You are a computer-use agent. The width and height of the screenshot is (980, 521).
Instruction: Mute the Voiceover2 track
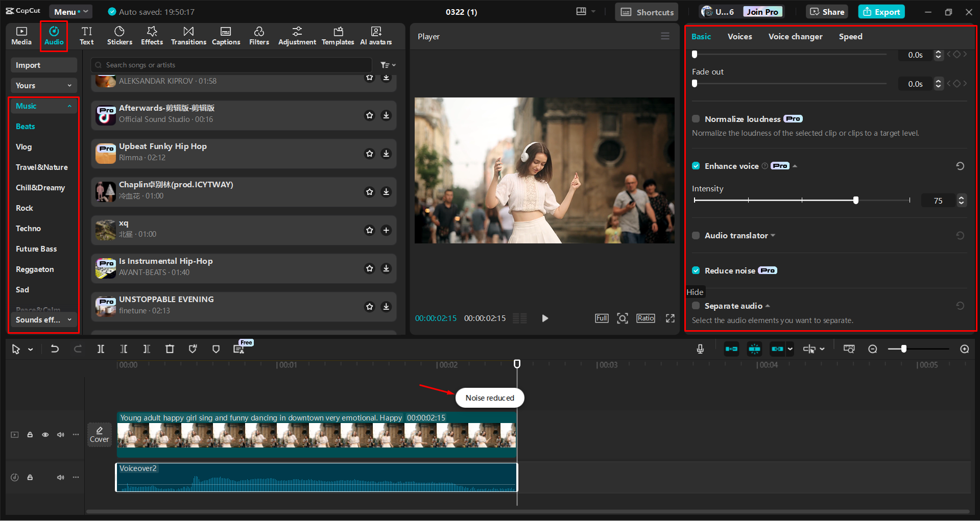tap(60, 477)
